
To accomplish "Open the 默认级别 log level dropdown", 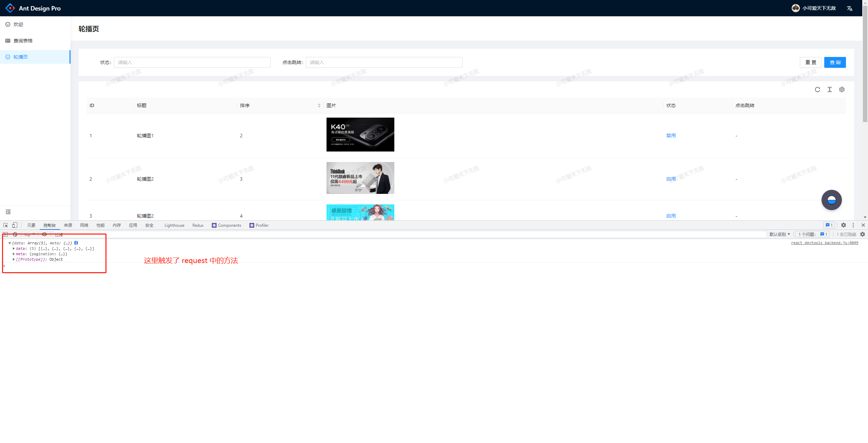I will point(779,234).
